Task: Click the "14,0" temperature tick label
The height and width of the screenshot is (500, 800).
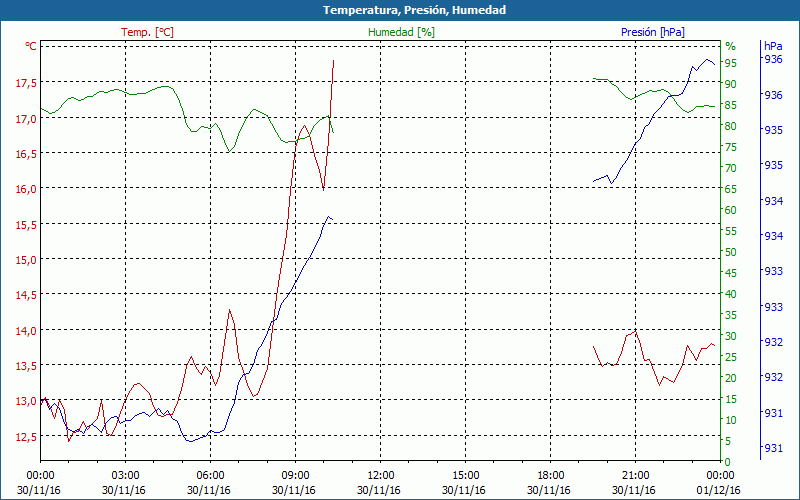Action: [26, 331]
